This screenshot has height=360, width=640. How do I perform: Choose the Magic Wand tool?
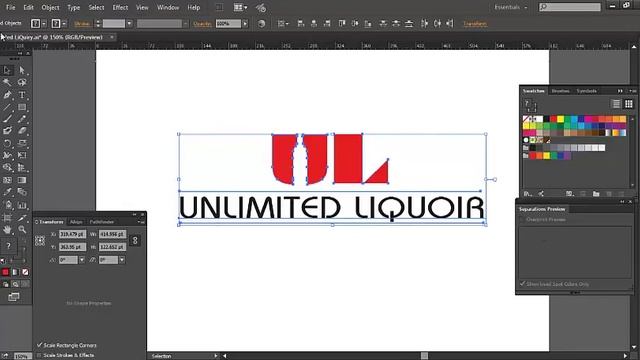tap(7, 82)
